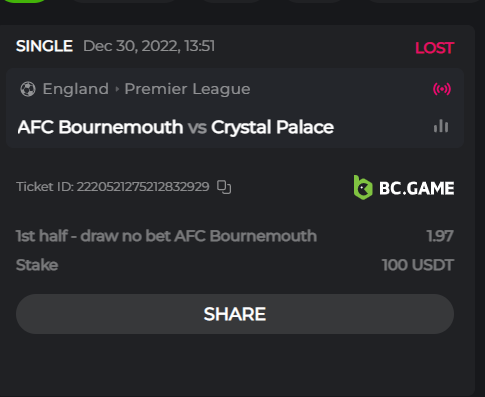Click the 1.97 odds value
The height and width of the screenshot is (397, 485).
click(440, 236)
